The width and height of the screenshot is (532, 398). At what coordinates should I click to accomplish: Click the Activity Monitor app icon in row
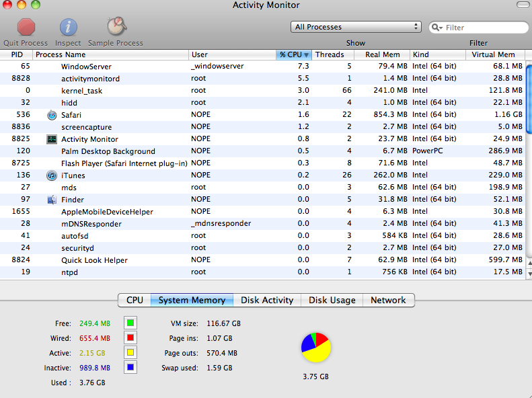(x=52, y=139)
